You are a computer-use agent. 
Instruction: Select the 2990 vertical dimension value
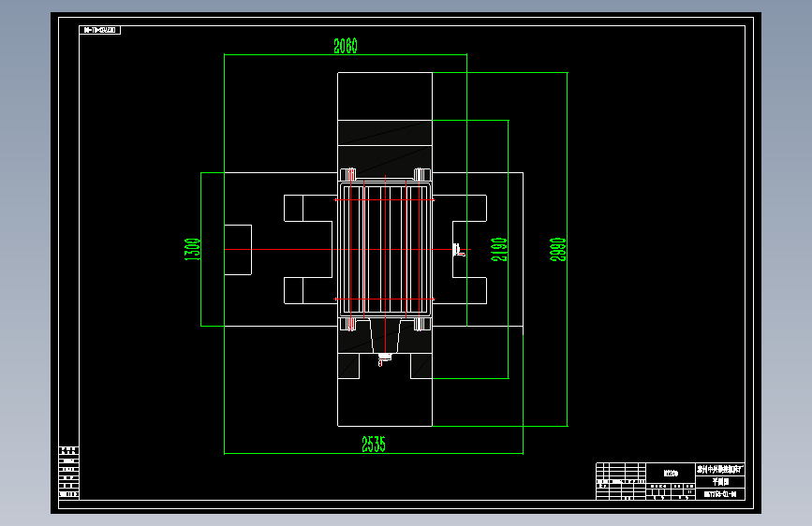[x=558, y=249]
